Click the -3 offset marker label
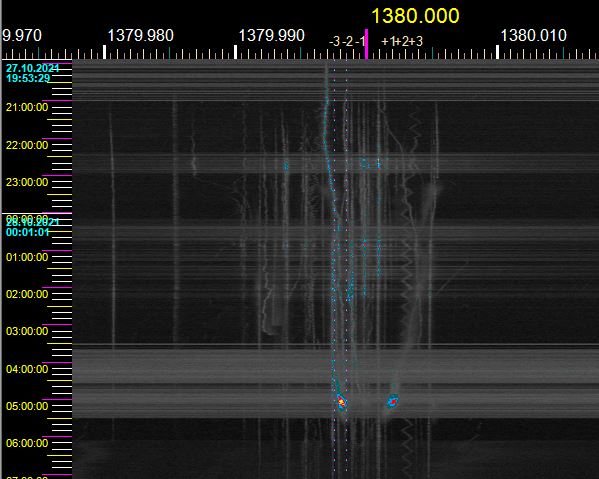Image resolution: width=599 pixels, height=479 pixels. point(334,41)
